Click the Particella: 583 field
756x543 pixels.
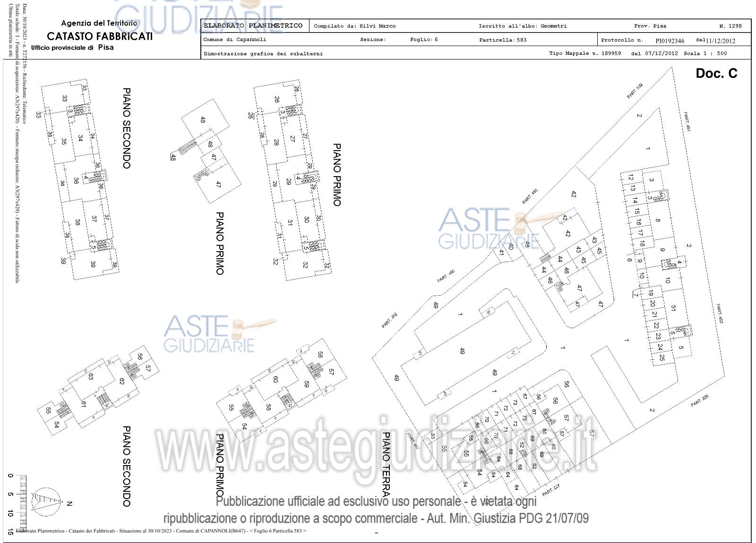tap(502, 40)
